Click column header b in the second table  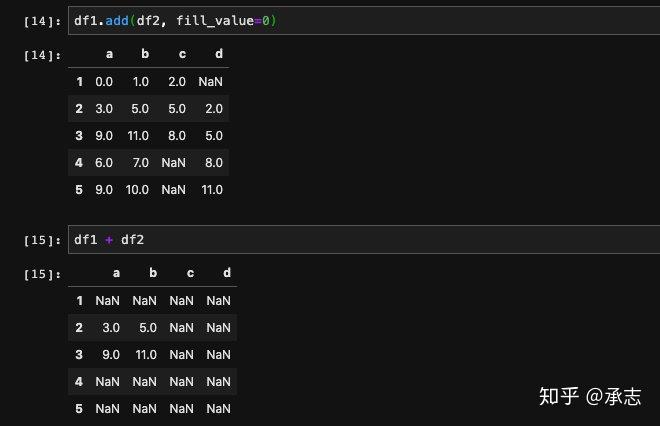pos(153,273)
